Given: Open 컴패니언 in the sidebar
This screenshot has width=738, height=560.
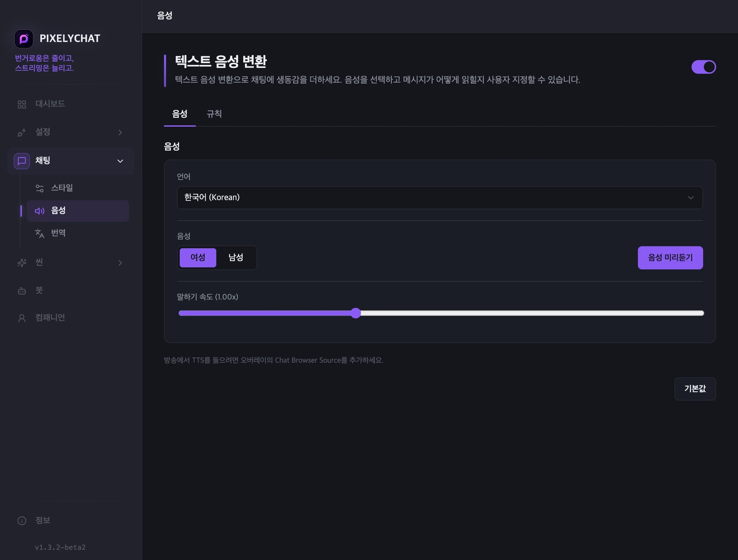Looking at the screenshot, I should point(71,318).
